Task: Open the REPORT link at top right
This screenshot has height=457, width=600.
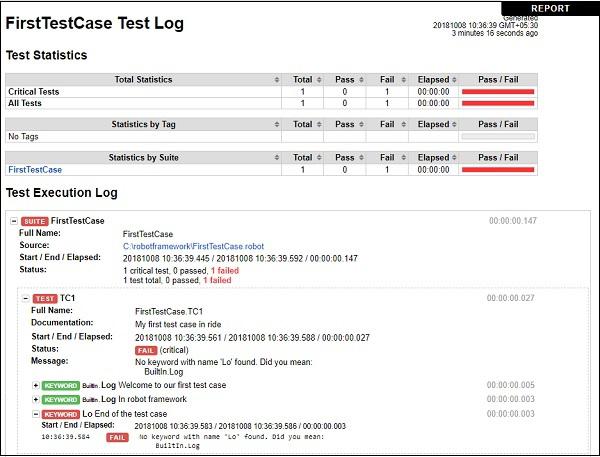Action: pyautogui.click(x=550, y=8)
